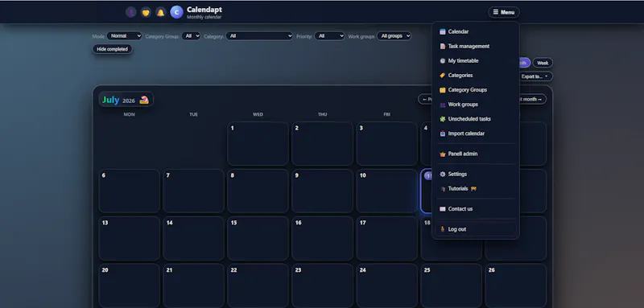
Task: Choose Work groups from the menu
Action: coord(476,105)
